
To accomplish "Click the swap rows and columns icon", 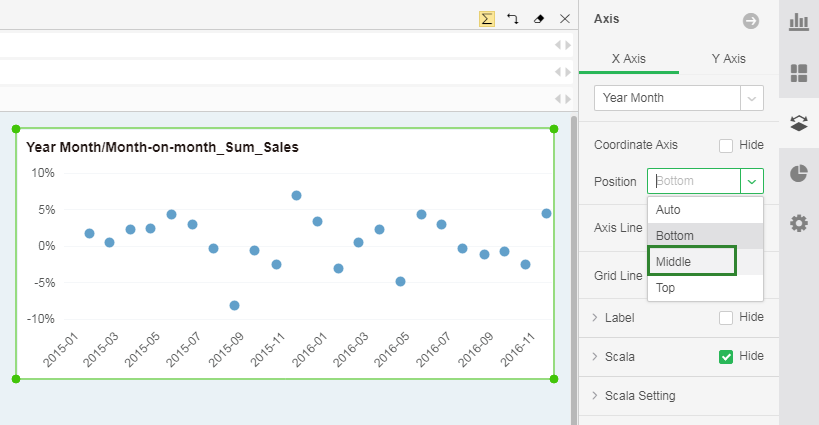I will [513, 19].
